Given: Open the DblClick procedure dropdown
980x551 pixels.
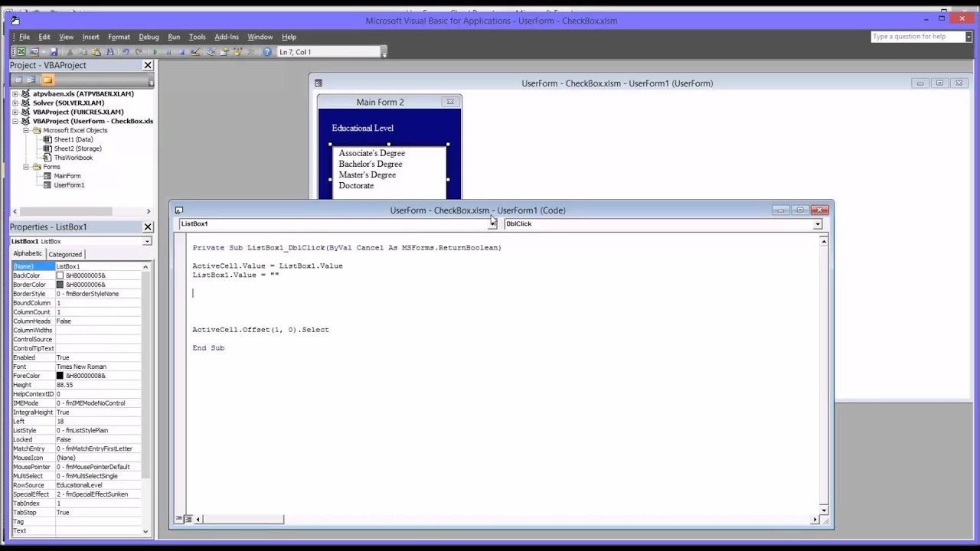Looking at the screenshot, I should 818,224.
